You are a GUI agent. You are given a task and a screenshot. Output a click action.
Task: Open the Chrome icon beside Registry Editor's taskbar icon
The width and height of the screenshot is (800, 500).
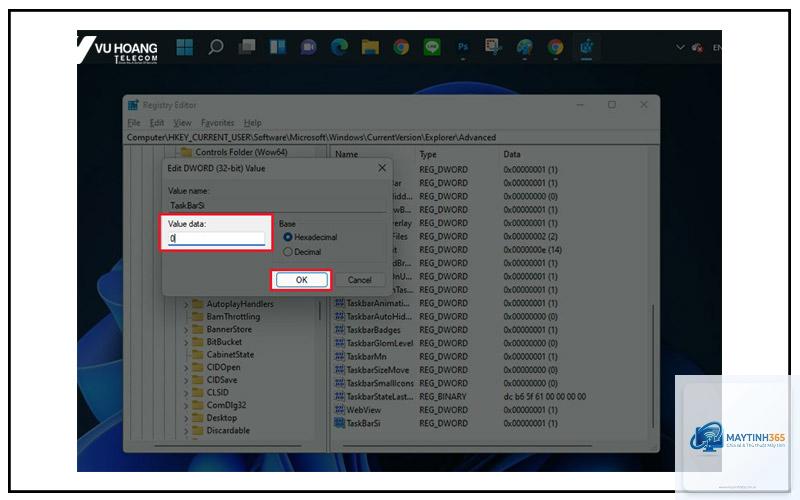(556, 47)
